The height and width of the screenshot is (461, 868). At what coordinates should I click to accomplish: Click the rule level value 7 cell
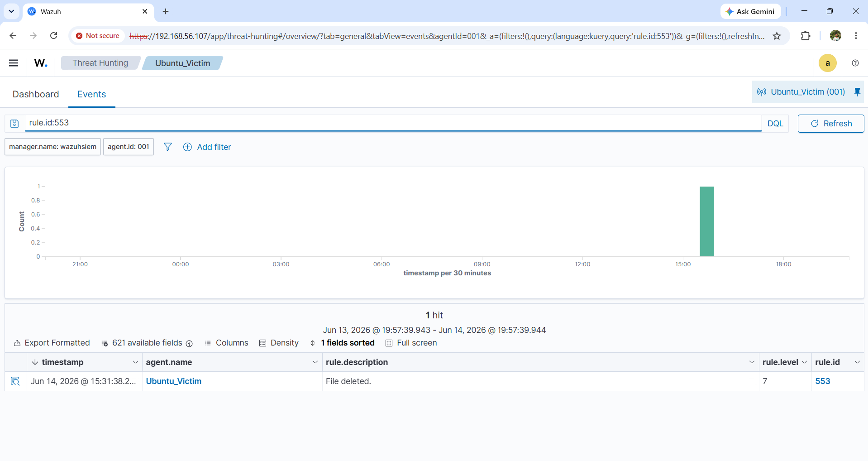(785, 381)
